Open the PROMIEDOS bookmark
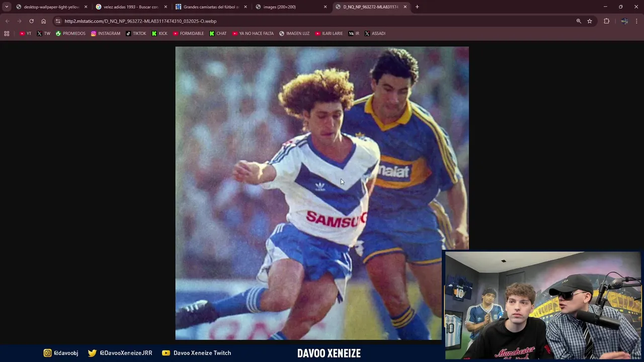Image resolution: width=644 pixels, height=362 pixels. 70,34
